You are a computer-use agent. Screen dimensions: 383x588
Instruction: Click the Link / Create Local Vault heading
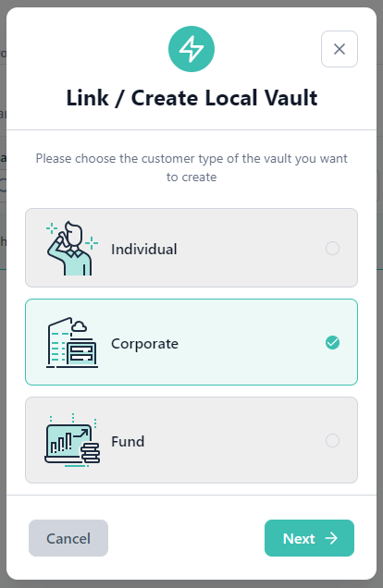click(x=191, y=98)
